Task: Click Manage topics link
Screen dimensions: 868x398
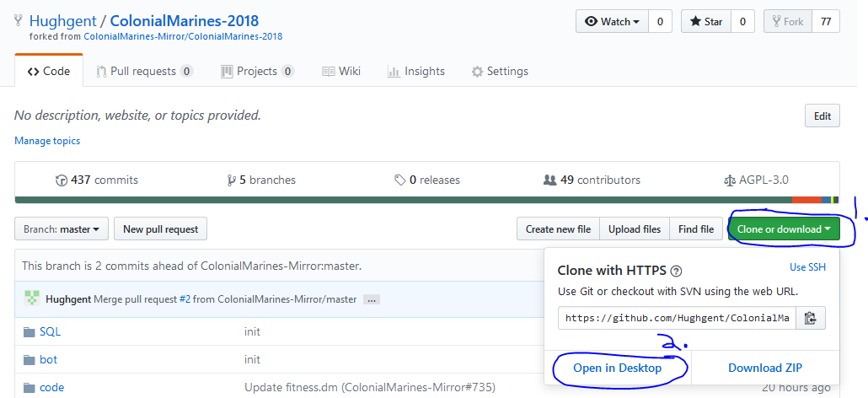Action: [x=47, y=141]
